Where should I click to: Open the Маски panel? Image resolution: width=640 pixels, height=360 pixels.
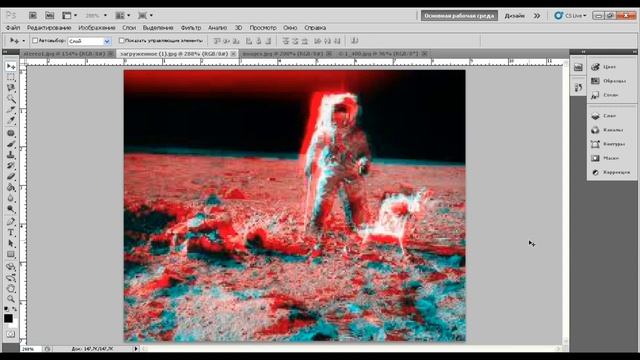coord(611,158)
